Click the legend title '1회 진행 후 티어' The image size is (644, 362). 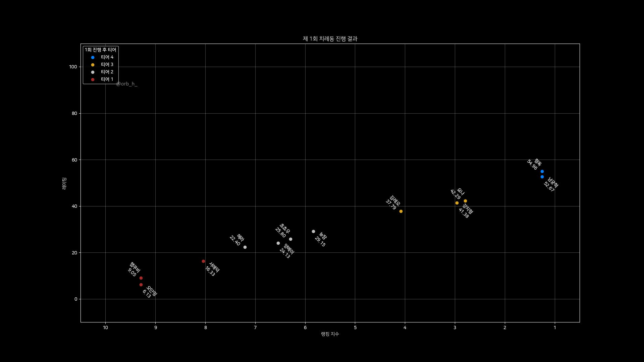pyautogui.click(x=101, y=50)
